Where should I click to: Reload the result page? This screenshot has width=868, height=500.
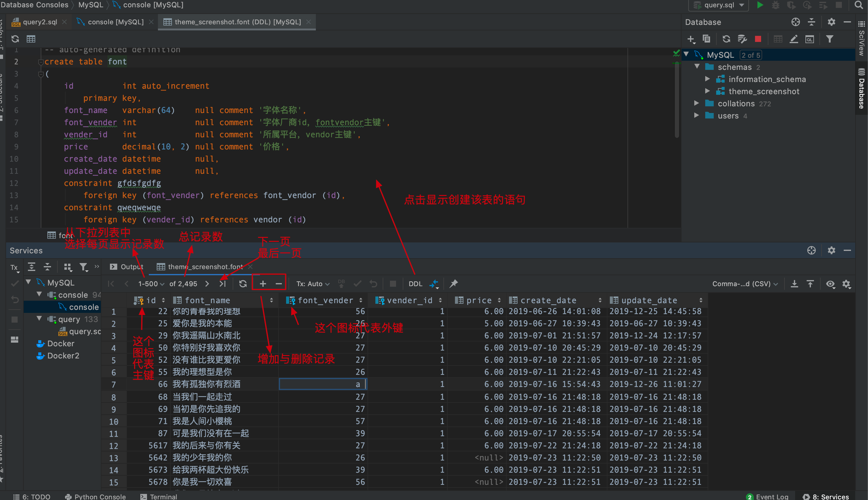point(243,284)
